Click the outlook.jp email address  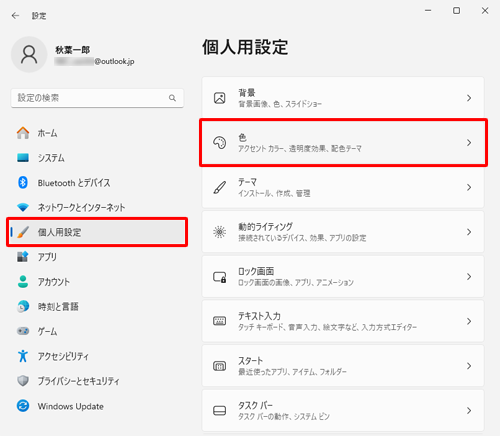pos(94,61)
